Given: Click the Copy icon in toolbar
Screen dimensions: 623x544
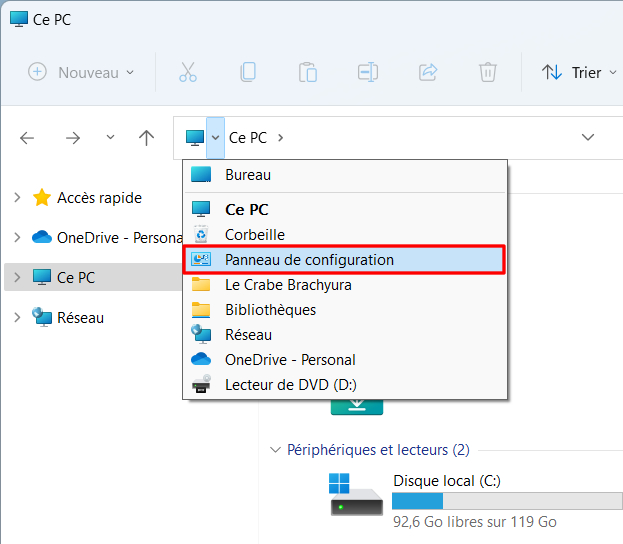Looking at the screenshot, I should click(248, 72).
